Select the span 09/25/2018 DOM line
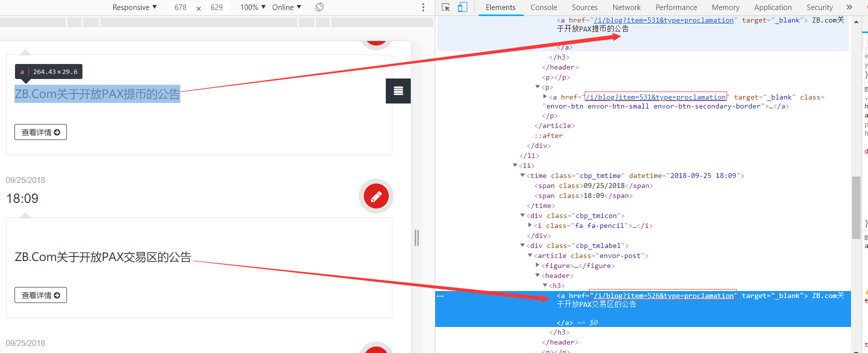Screen dimensions: 868x353 tap(594, 185)
